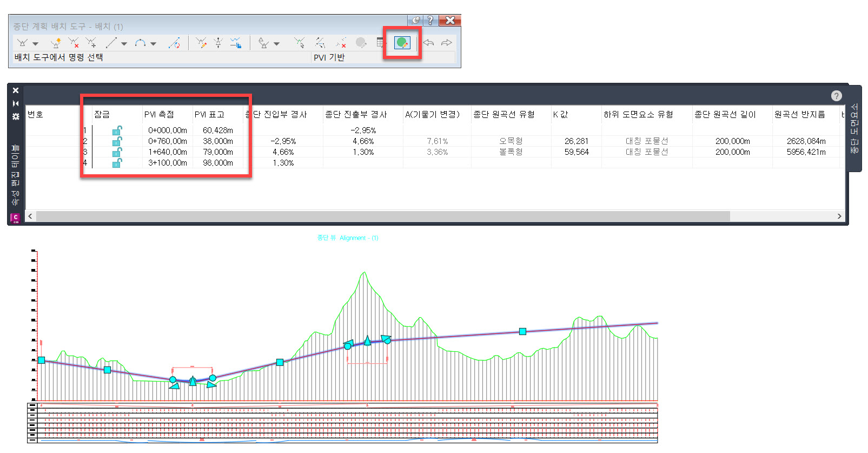Open the help icon in the table panel

click(836, 96)
